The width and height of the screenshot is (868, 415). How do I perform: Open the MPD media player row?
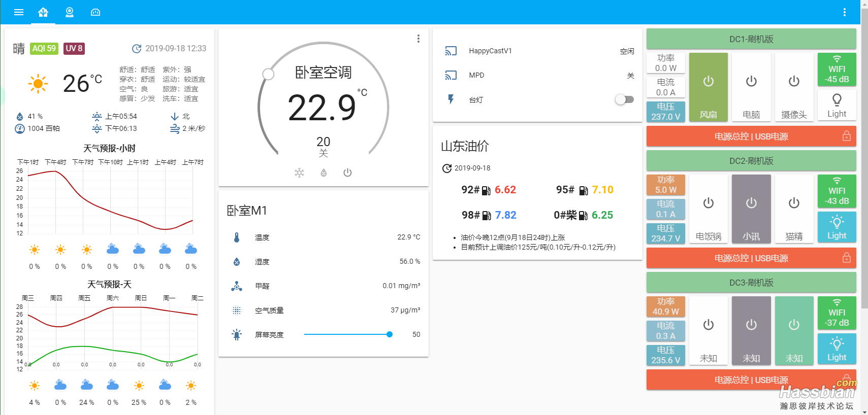coord(537,75)
